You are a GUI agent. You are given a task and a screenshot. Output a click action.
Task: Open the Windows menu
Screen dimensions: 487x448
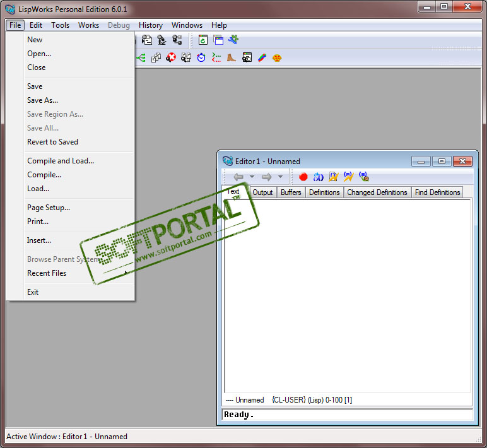tap(187, 25)
